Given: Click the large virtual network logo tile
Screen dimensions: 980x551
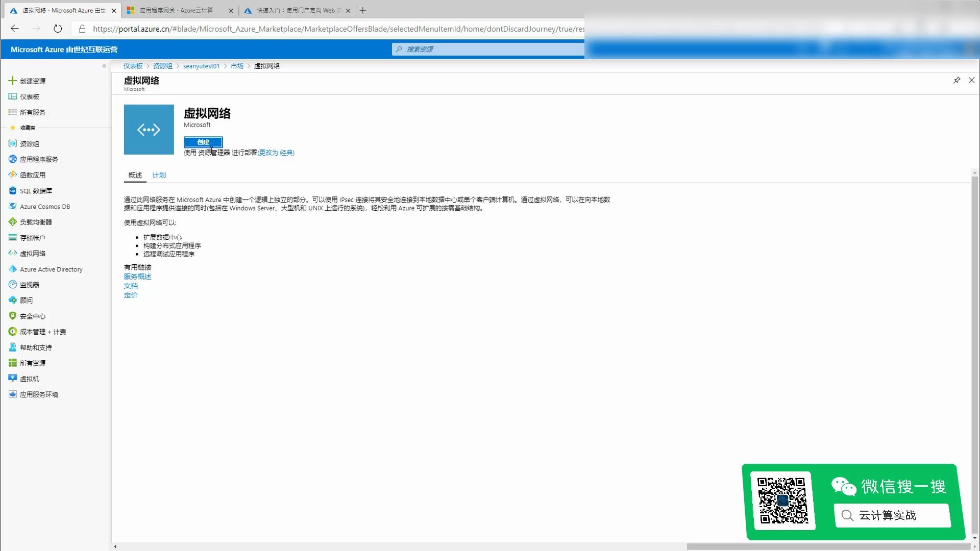Looking at the screenshot, I should coord(149,130).
